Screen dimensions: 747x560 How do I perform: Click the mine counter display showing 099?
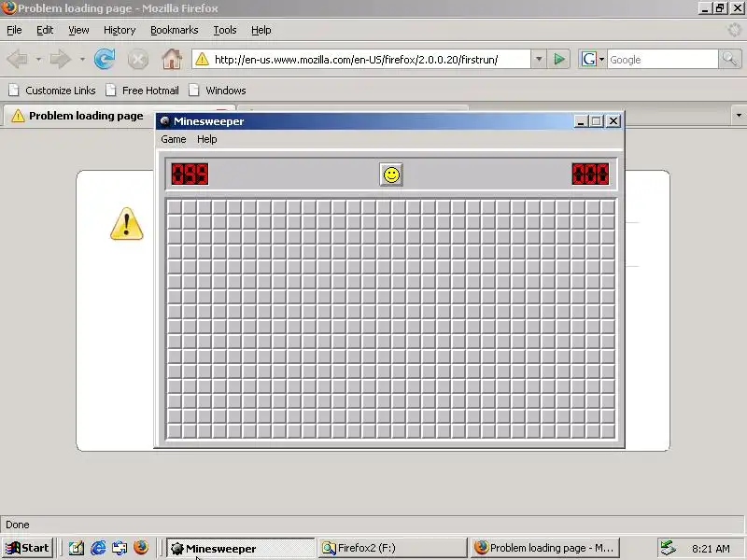point(190,174)
